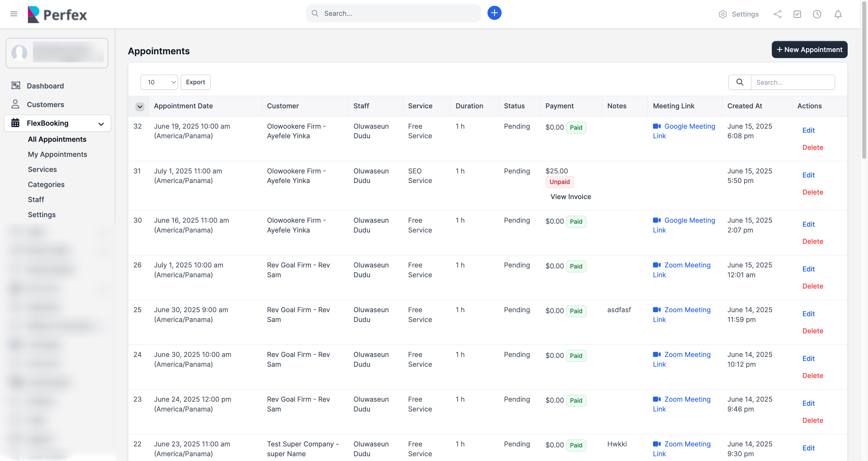Open My Appointments in sidebar

tap(57, 154)
